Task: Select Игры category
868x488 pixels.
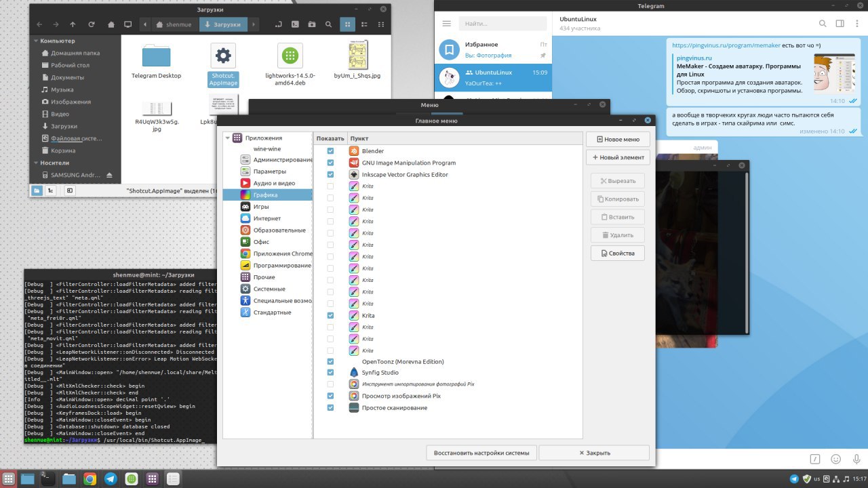Action: click(x=261, y=207)
